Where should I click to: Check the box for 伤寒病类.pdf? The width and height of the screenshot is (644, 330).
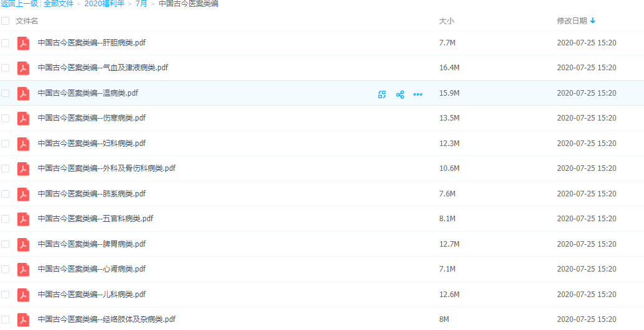[6, 119]
